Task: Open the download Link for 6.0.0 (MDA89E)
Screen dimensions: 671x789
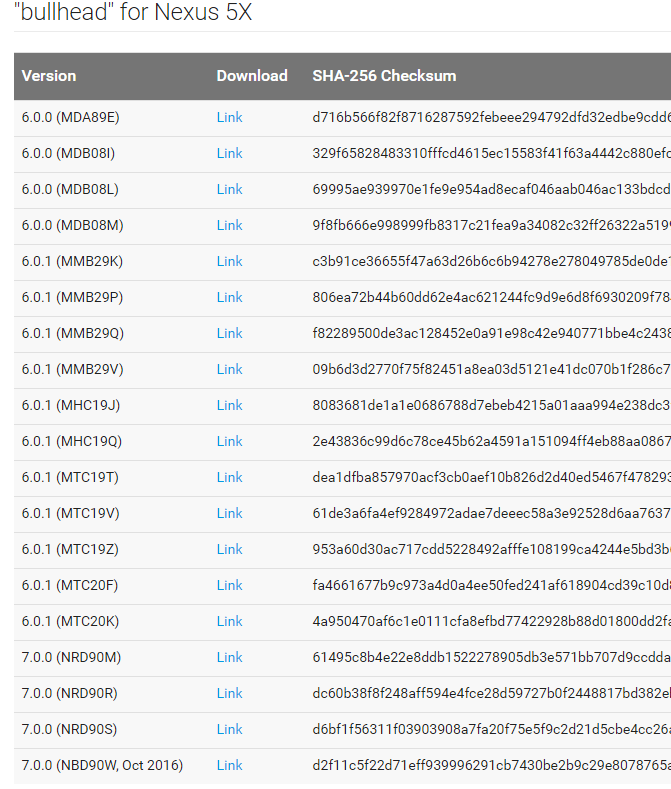Action: coord(230,117)
